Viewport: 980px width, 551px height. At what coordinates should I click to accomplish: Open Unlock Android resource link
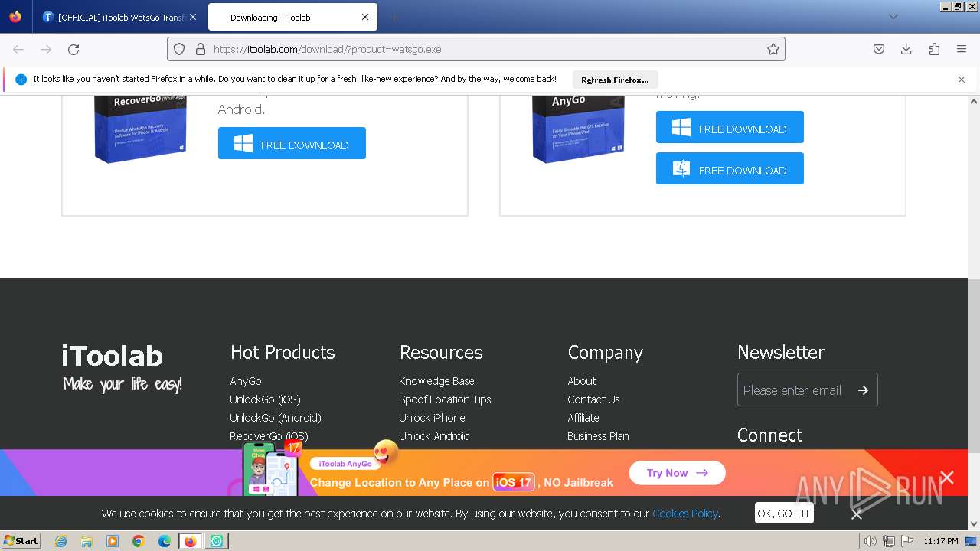point(434,436)
